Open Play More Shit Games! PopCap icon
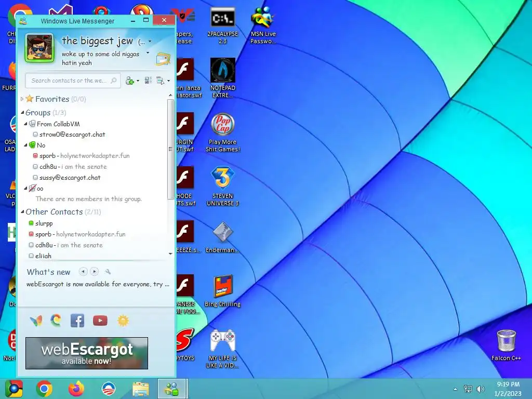 [222, 132]
